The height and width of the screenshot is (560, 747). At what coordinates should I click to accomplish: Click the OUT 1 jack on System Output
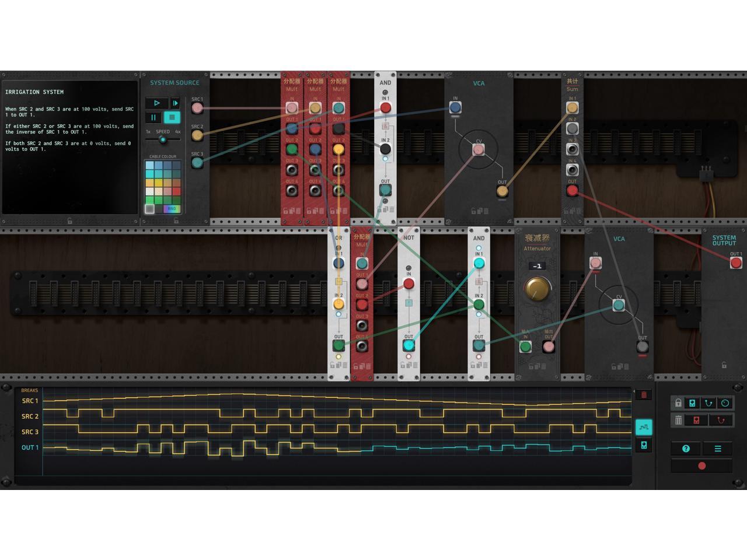[x=736, y=264]
